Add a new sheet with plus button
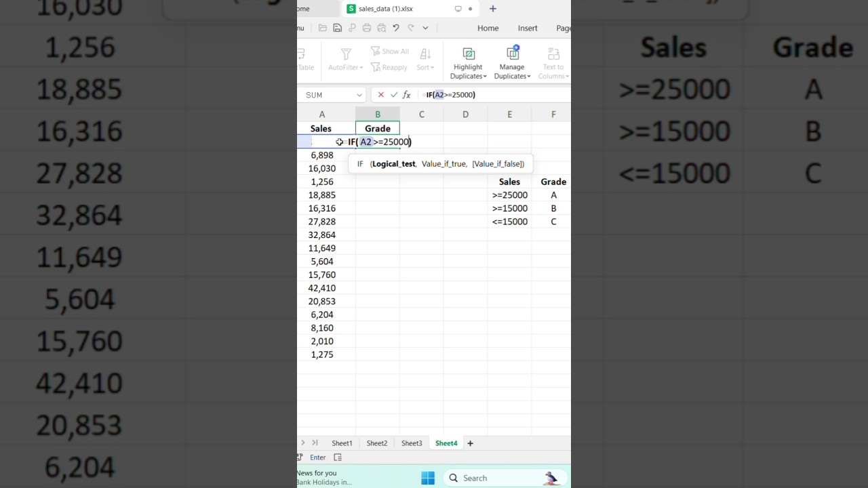Viewport: 868px width, 488px height. [470, 443]
